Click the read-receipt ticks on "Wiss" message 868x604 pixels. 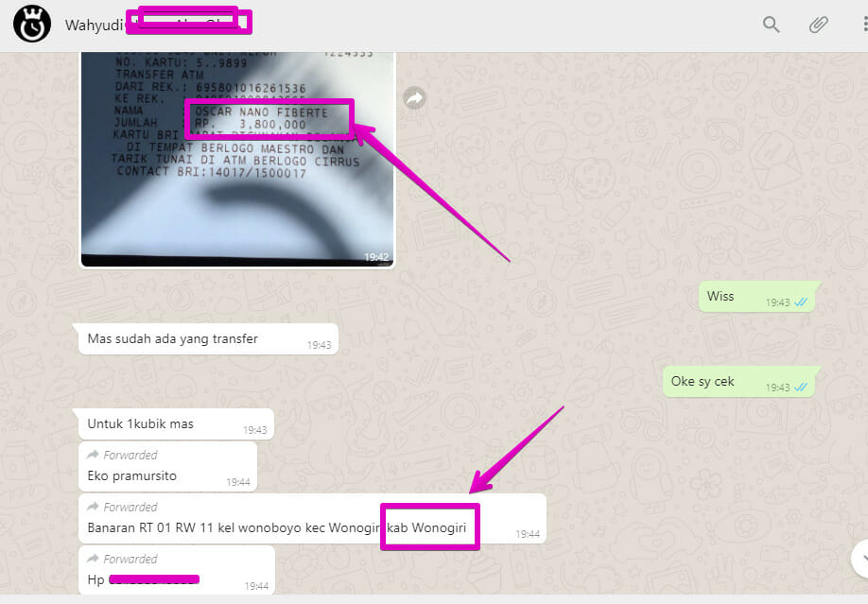(x=800, y=302)
